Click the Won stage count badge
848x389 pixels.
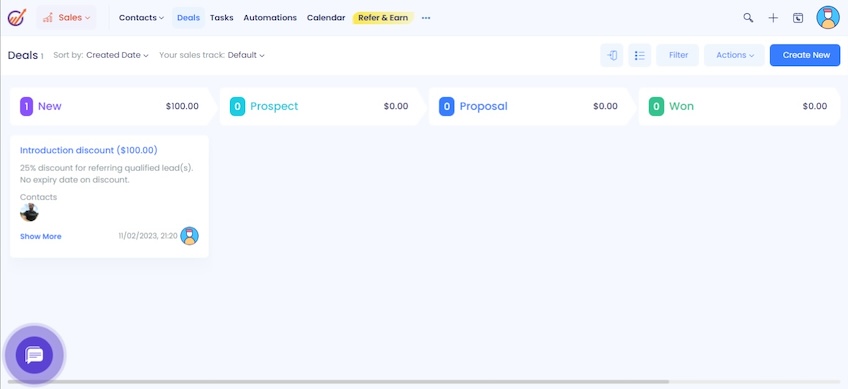[x=656, y=106]
